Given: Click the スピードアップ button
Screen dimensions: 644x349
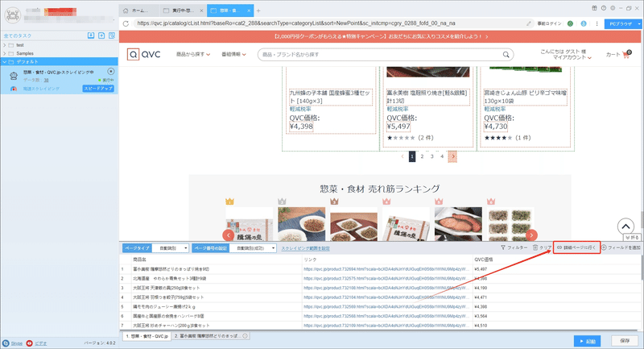Looking at the screenshot, I should pyautogui.click(x=98, y=89).
